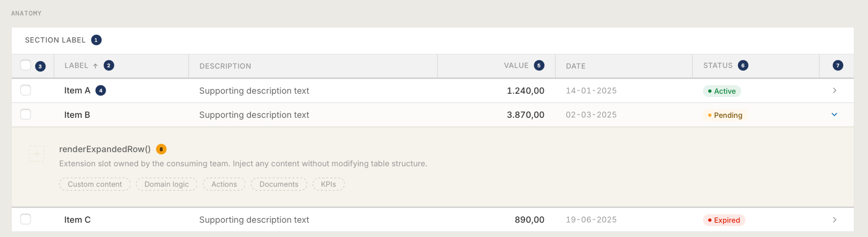Expand the Item A row chevron
The width and height of the screenshot is (868, 237).
(834, 91)
